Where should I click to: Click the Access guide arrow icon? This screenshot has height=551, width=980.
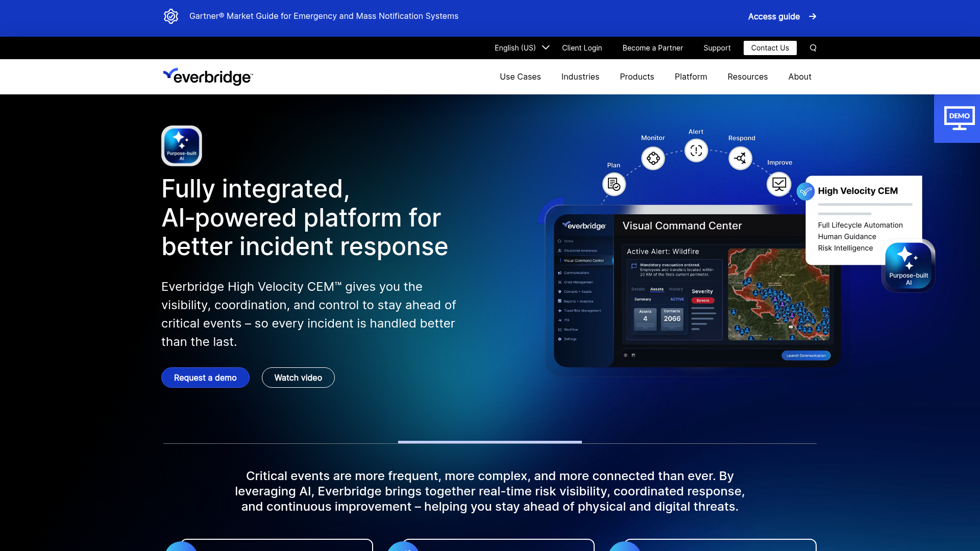(x=813, y=16)
